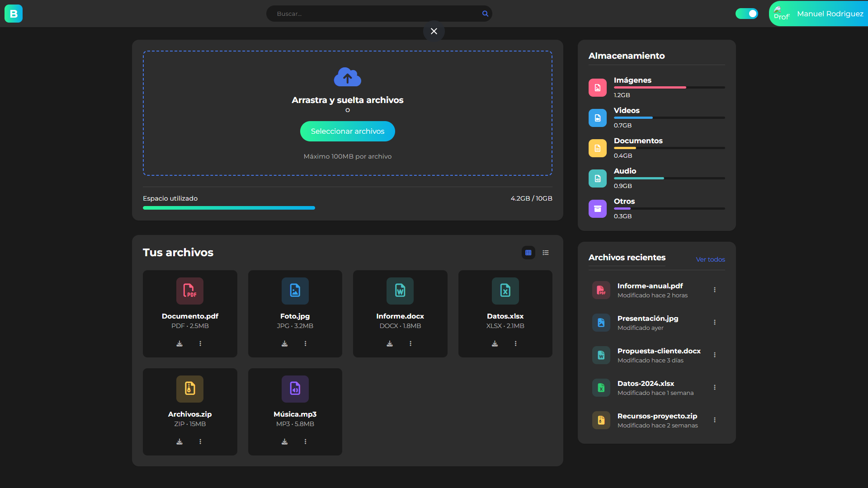Viewport: 868px width, 488px height.
Task: Click the search magnifier icon
Action: (x=485, y=14)
